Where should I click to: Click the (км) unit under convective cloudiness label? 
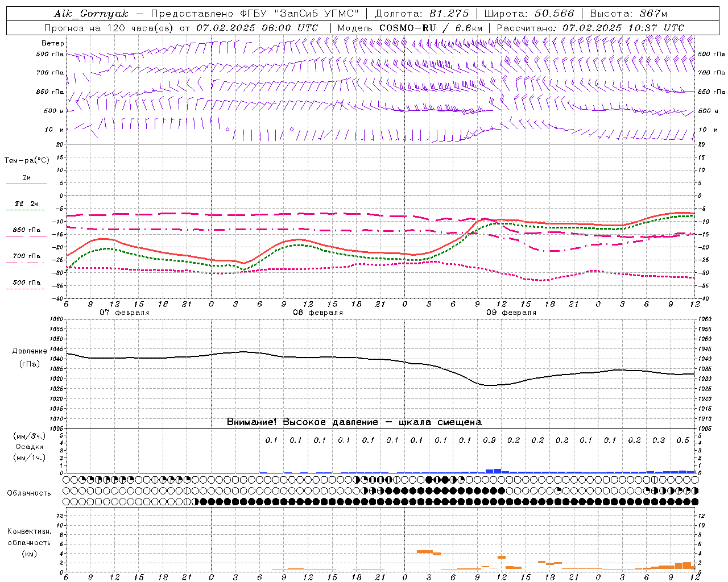pyautogui.click(x=29, y=554)
